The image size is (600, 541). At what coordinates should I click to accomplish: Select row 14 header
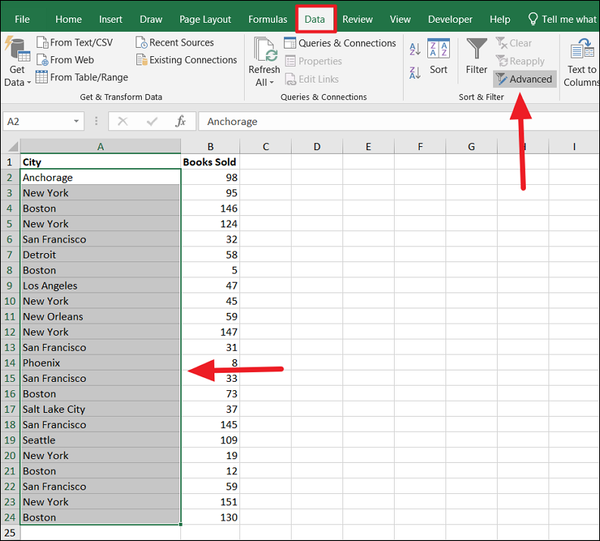point(10,363)
